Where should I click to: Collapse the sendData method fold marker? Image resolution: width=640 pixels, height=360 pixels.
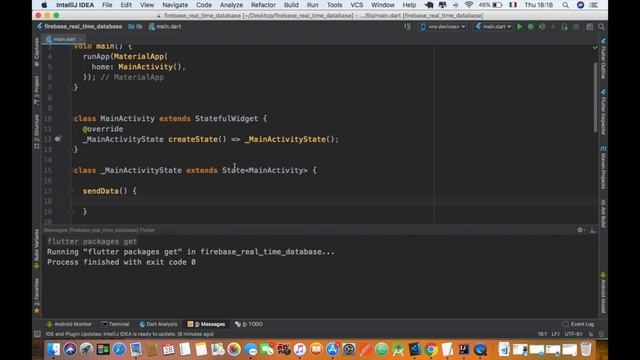tap(71, 191)
